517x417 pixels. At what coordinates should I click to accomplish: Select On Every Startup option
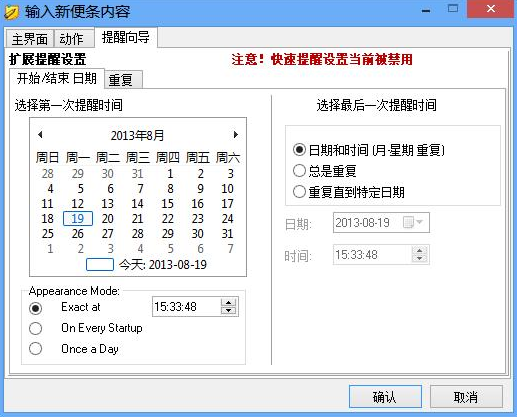(x=36, y=328)
